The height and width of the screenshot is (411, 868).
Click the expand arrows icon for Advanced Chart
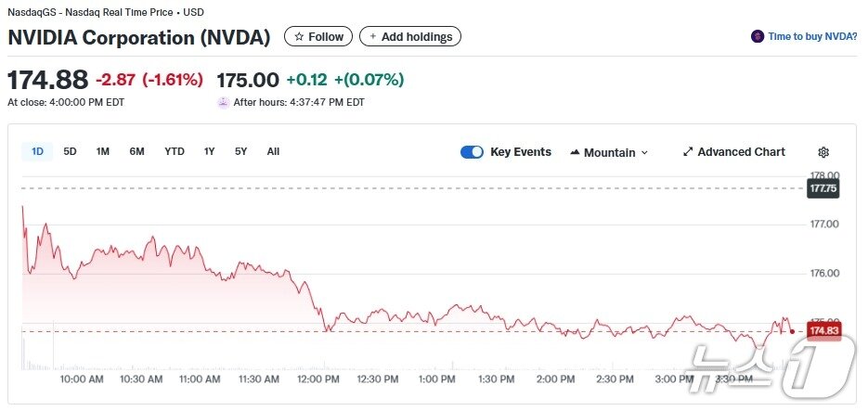pos(688,152)
